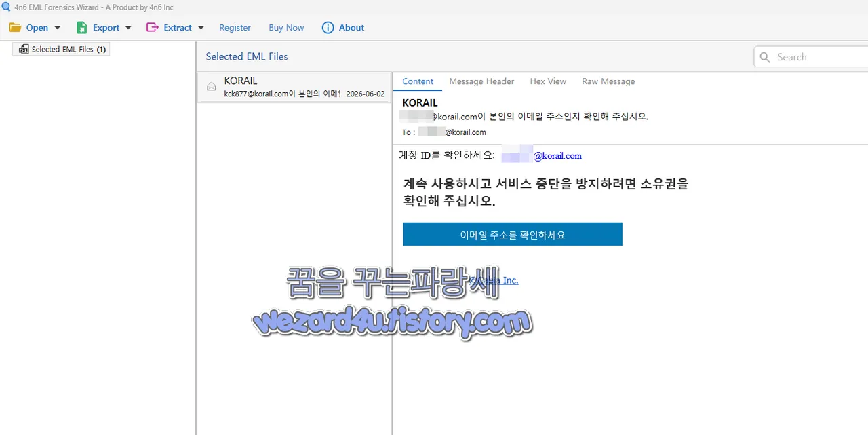
Task: Expand the Extract dropdown arrow
Action: point(201,28)
